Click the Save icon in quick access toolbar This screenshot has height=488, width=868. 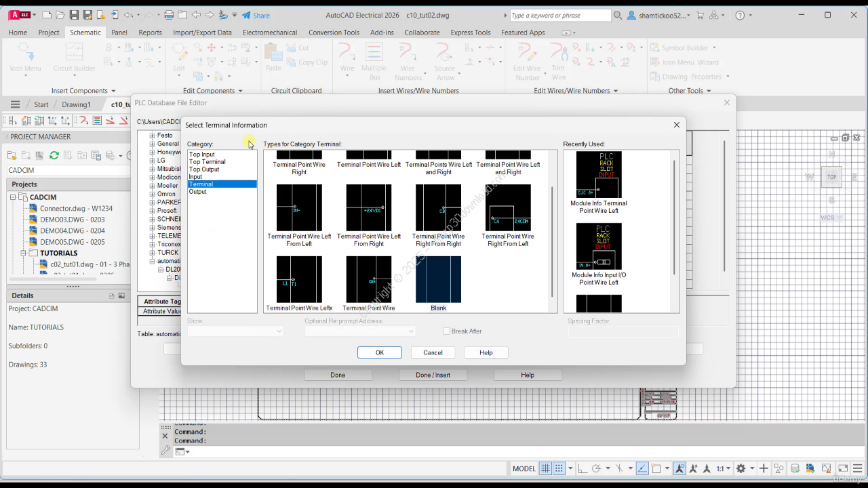73,15
